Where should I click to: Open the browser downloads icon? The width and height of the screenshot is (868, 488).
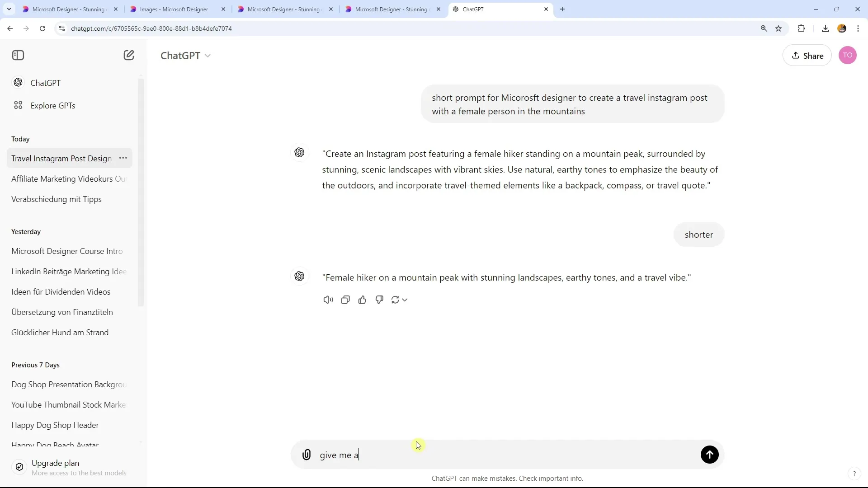[826, 28]
